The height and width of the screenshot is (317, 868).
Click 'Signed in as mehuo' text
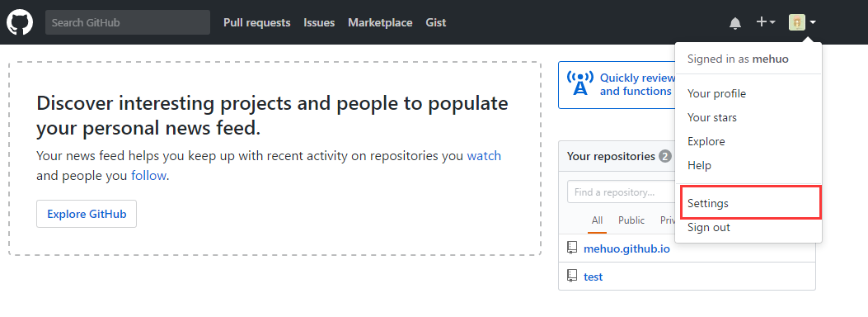[738, 59]
